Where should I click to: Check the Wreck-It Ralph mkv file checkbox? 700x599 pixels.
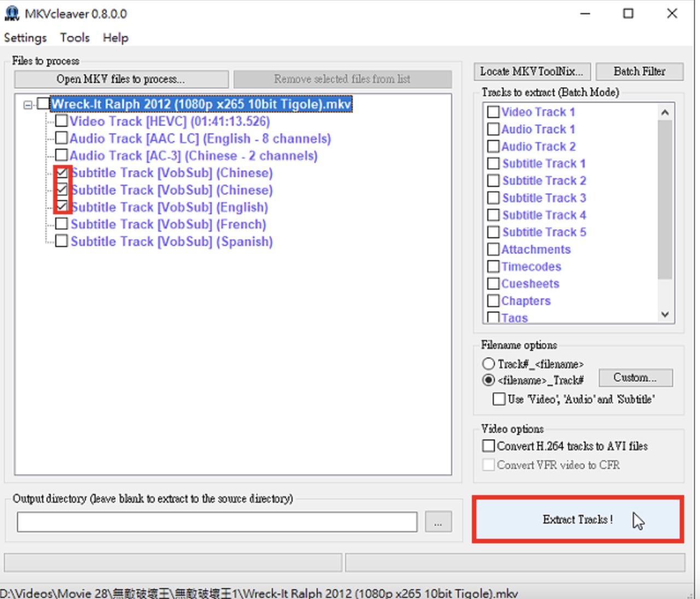pos(43,103)
